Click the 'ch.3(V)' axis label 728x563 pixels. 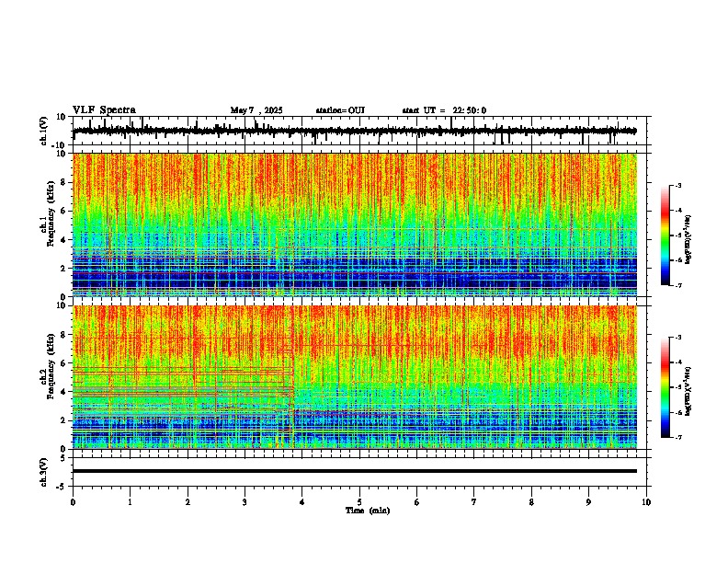(43, 473)
